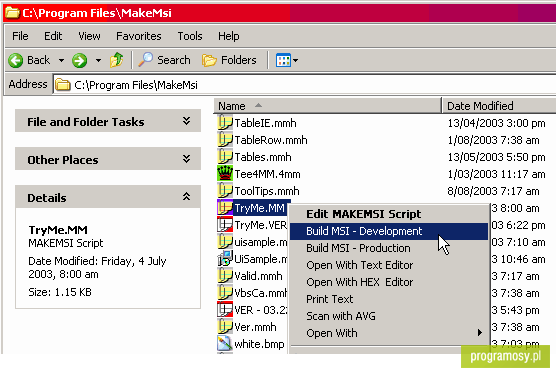This screenshot has height=374, width=556.
Task: Select Tee4MM.4mm chess queen icon
Action: click(x=224, y=174)
